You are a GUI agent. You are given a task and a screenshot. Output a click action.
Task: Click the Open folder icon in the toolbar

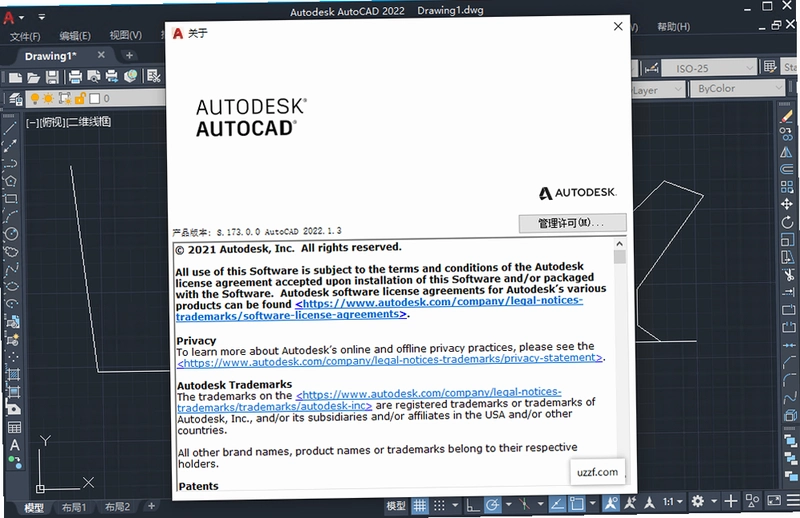pos(33,77)
